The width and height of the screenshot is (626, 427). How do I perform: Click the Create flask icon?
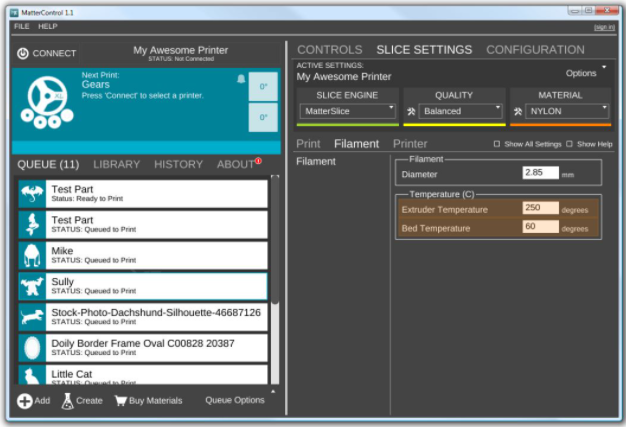(x=67, y=401)
